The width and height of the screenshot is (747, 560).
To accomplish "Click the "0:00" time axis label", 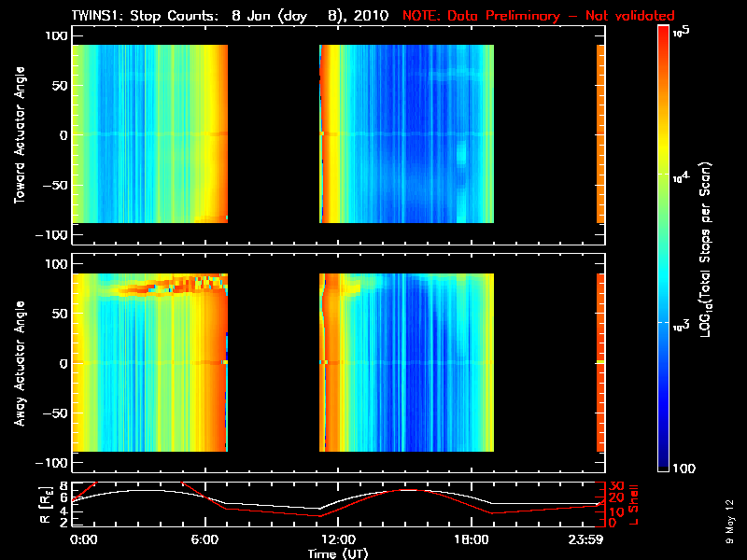I will pos(83,539).
